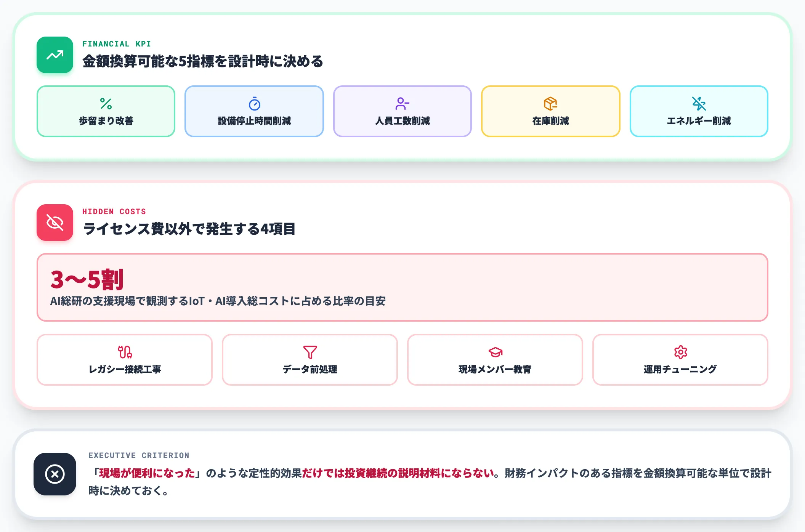Select the 在庫削減 card label

click(550, 121)
